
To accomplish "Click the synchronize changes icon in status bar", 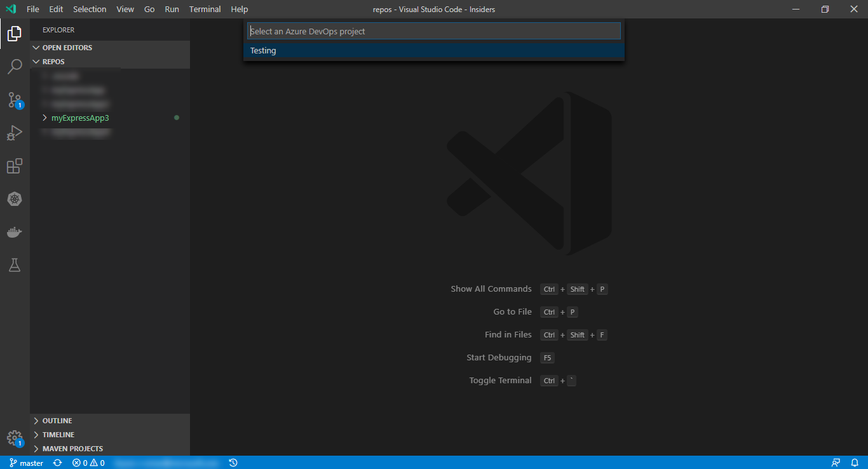I will pos(58,463).
